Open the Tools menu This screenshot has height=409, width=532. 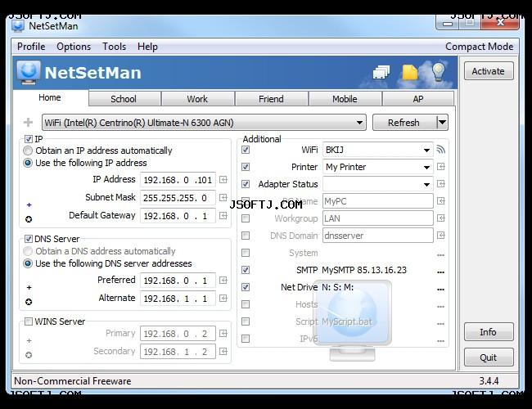point(114,47)
